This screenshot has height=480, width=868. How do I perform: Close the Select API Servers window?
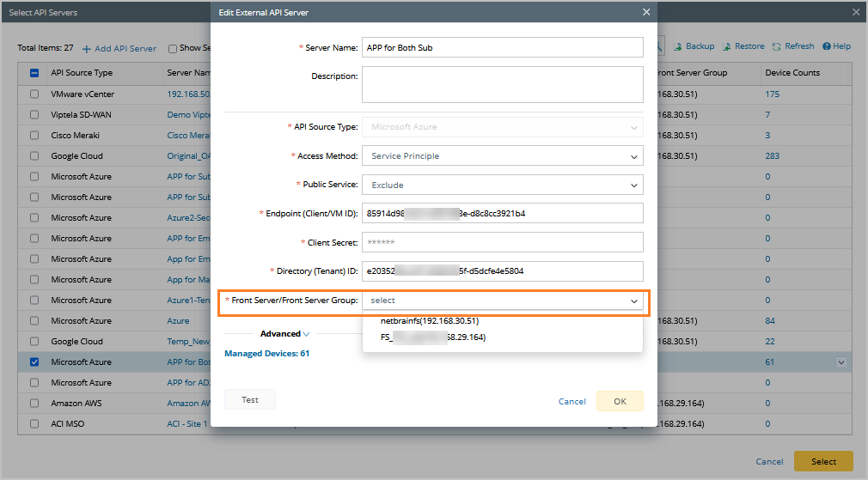(x=855, y=12)
